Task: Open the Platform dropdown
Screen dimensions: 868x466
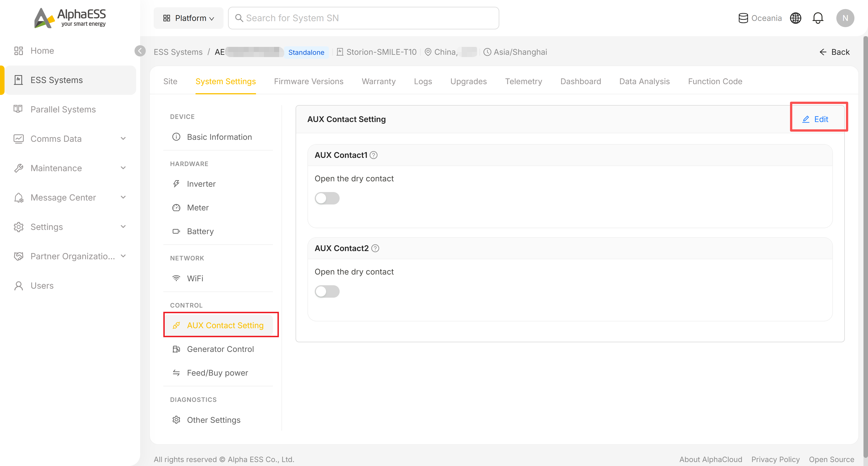Action: pyautogui.click(x=188, y=18)
